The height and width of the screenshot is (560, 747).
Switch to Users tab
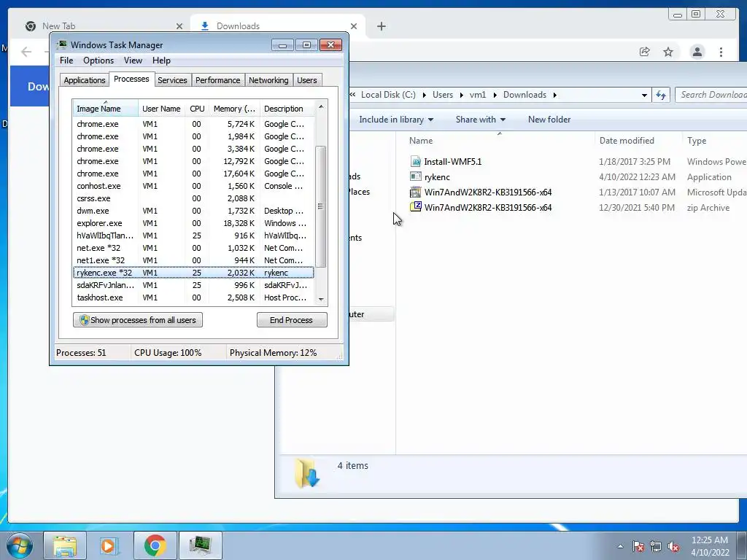pyautogui.click(x=307, y=80)
